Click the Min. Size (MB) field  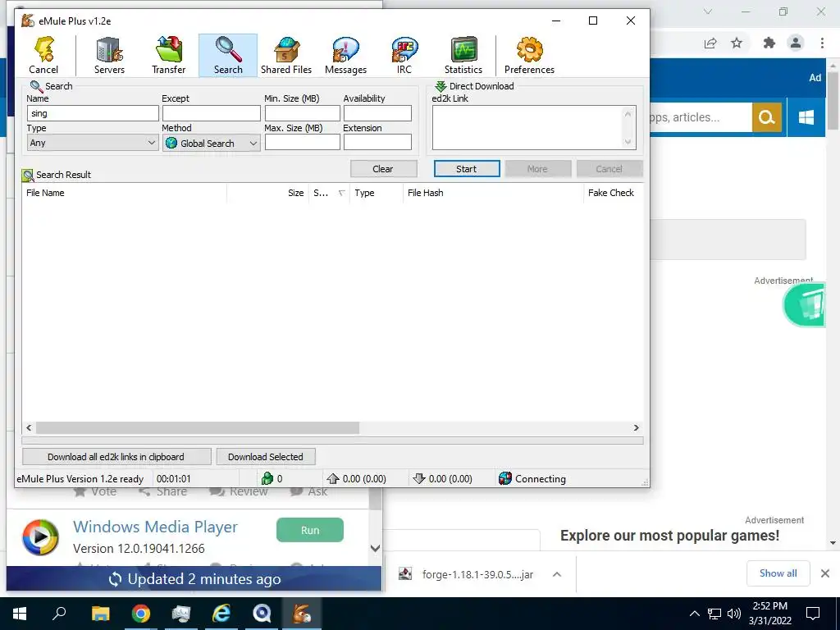click(302, 113)
